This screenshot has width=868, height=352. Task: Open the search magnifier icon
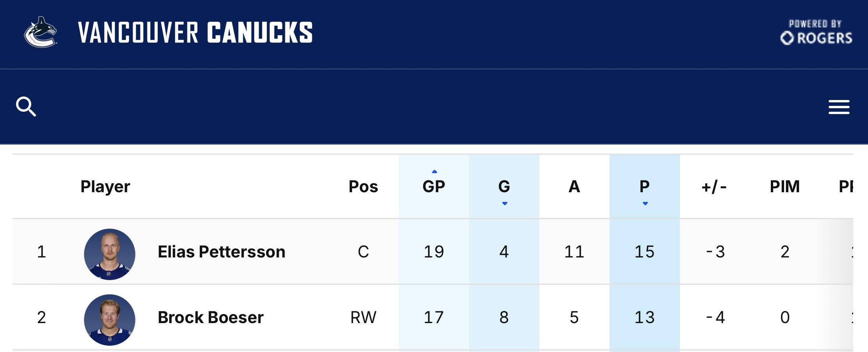(x=26, y=107)
